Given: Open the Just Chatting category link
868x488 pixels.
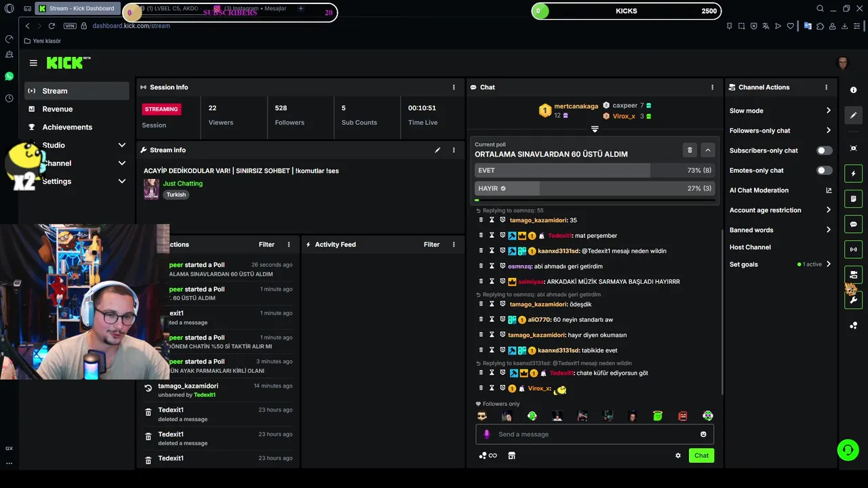Looking at the screenshot, I should [x=182, y=184].
